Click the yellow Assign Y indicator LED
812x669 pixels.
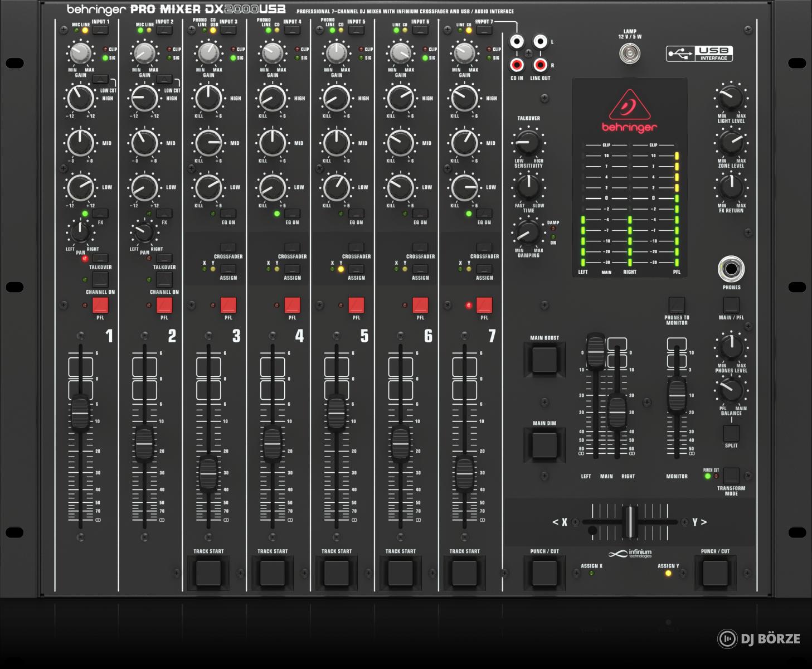(668, 573)
